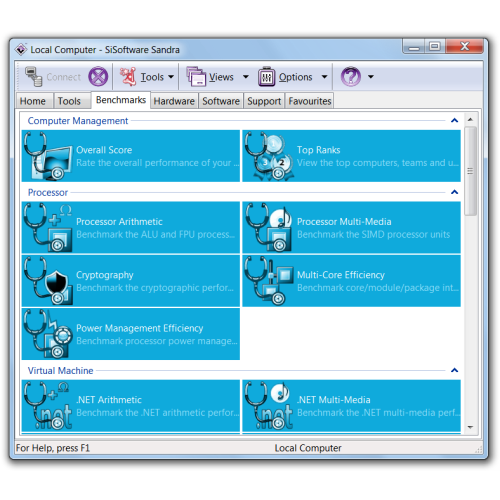Open the Tools toolbar dropdown arrow
The width and height of the screenshot is (500, 500).
click(171, 77)
